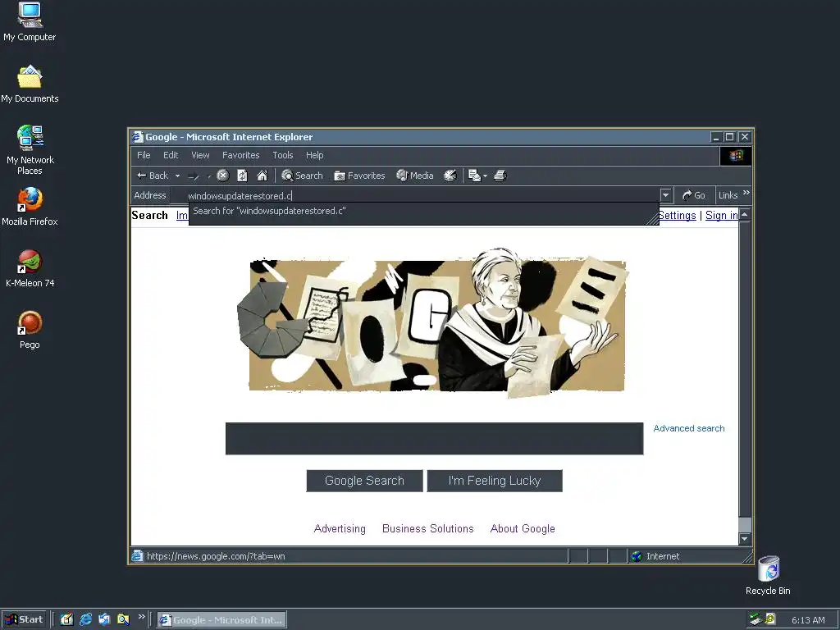Select the My Documents desktop icon
The height and width of the screenshot is (630, 840).
click(x=30, y=84)
